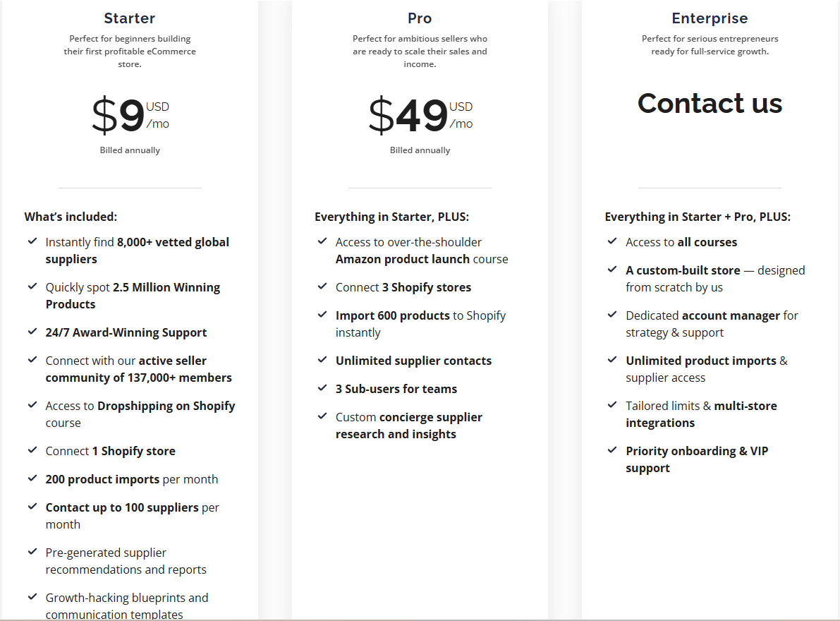The image size is (840, 621).
Task: Click A custom-built store feature text
Action: (x=683, y=270)
